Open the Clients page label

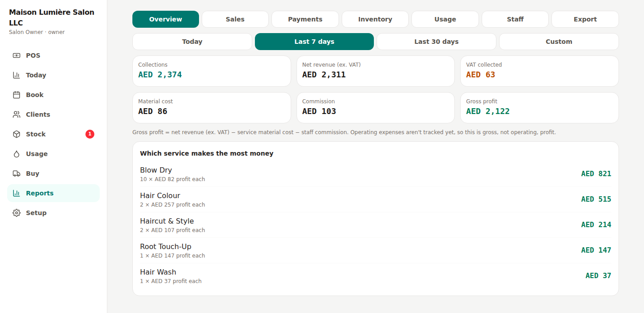[x=38, y=114]
